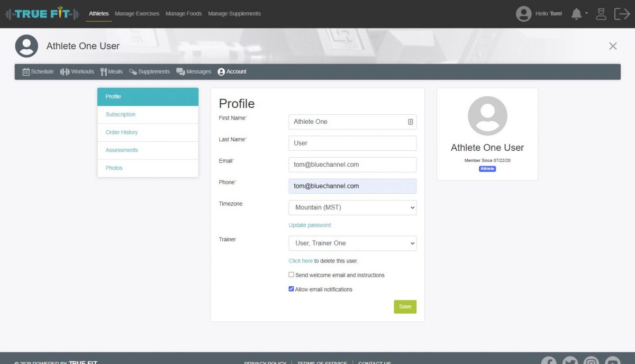This screenshot has width=635, height=364.
Task: Enable Send welcome email and instructions
Action: coord(292,275)
